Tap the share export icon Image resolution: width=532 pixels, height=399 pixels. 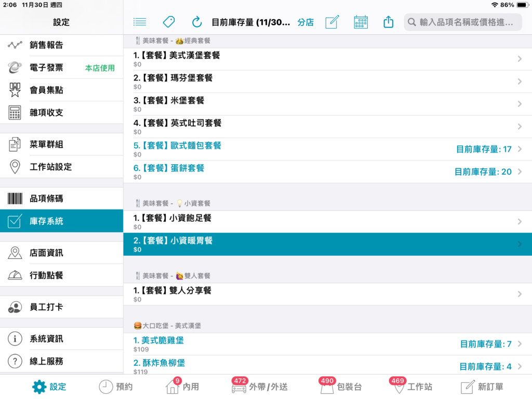[388, 22]
